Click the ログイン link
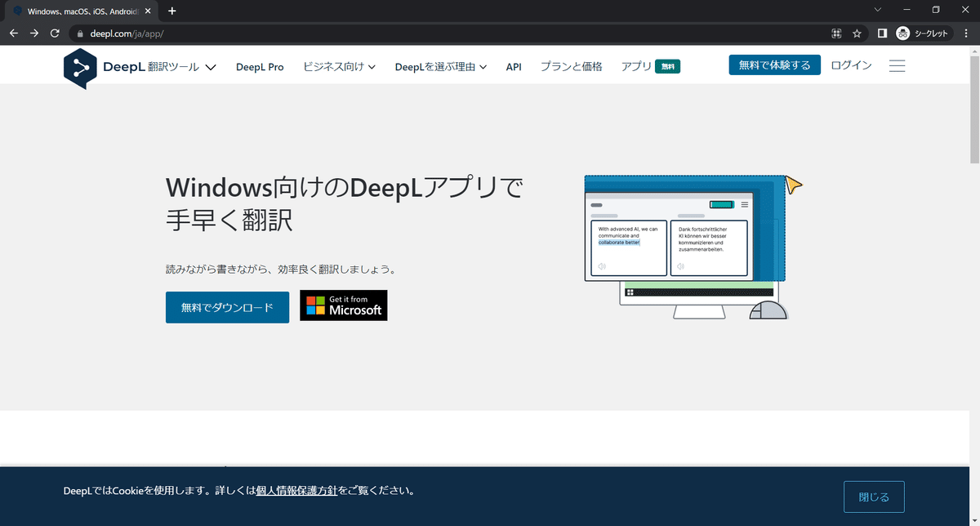This screenshot has height=526, width=980. 851,65
